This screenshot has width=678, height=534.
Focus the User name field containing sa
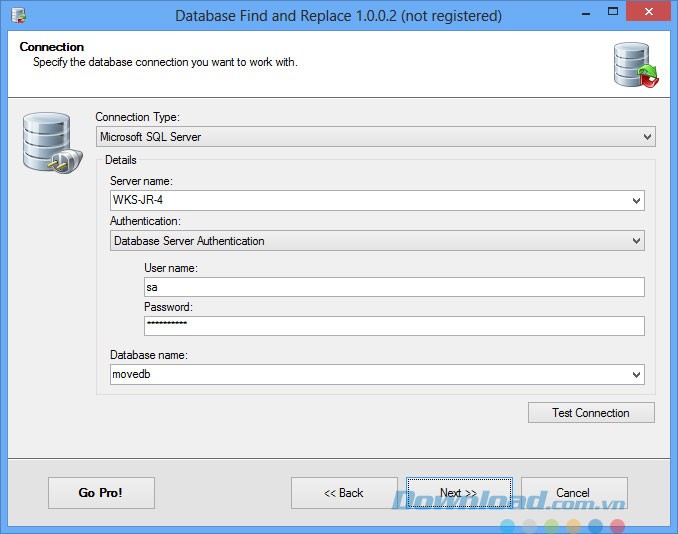click(393, 287)
